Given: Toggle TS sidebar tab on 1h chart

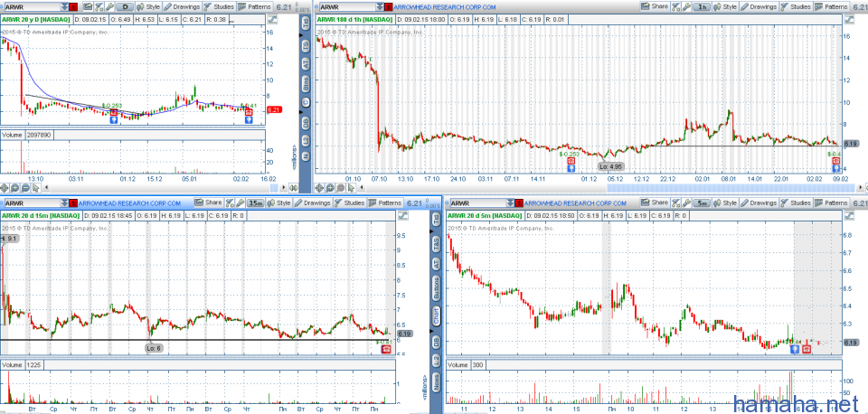Looking at the screenshot, I should click(305, 46).
